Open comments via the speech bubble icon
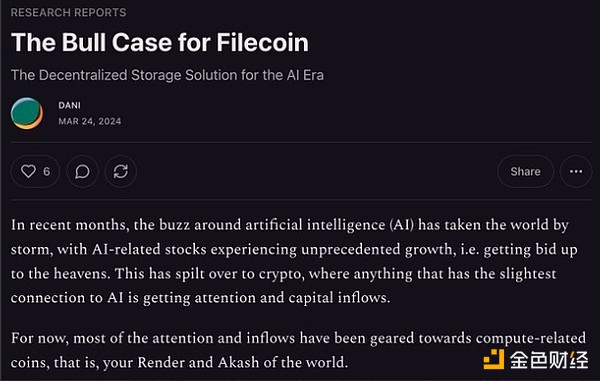 point(82,171)
